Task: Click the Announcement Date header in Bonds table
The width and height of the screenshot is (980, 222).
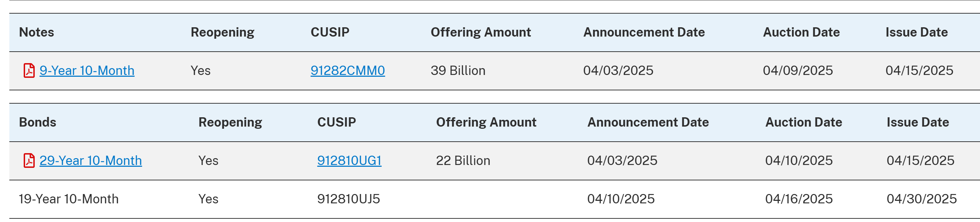Action: (648, 122)
